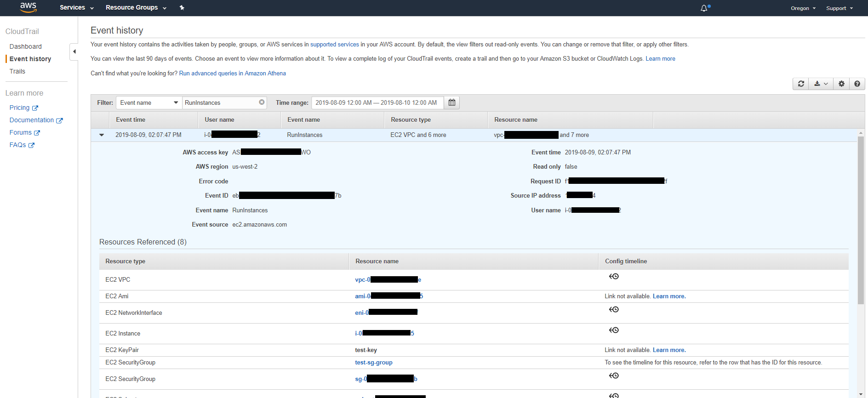Follow the supported services link
Viewport: 868px width, 398px height.
[x=335, y=45]
